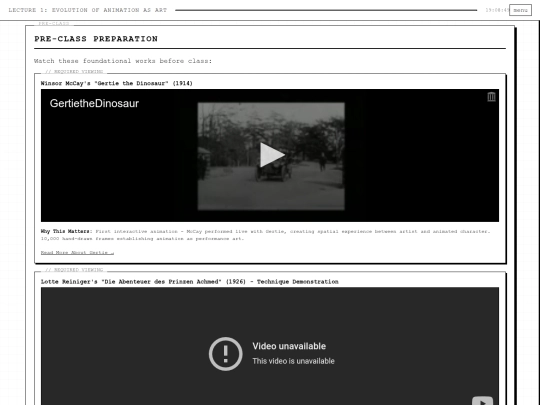This screenshot has height=405, width=540.
Task: Select the Pre-Class Preparation heading
Action: coord(96,39)
